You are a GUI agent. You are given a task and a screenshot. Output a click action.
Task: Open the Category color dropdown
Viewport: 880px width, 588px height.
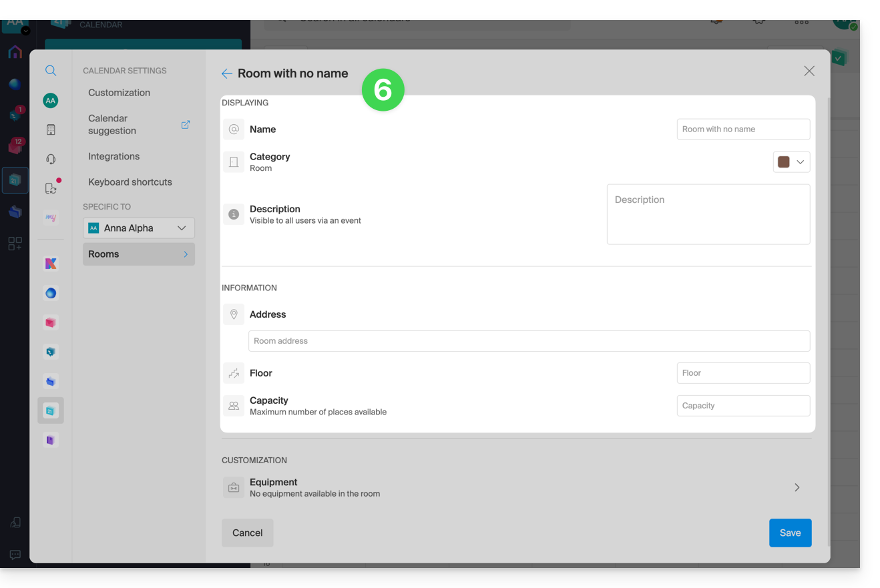coord(800,162)
